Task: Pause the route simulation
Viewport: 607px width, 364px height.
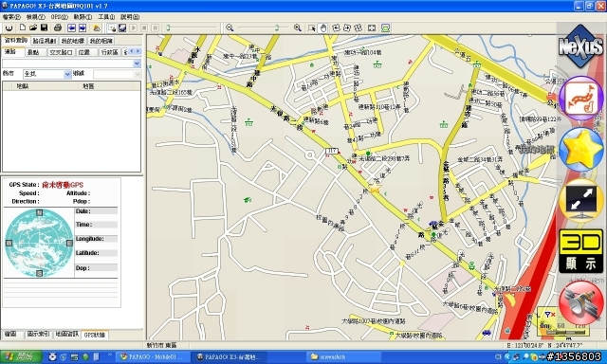Action: coord(155,27)
